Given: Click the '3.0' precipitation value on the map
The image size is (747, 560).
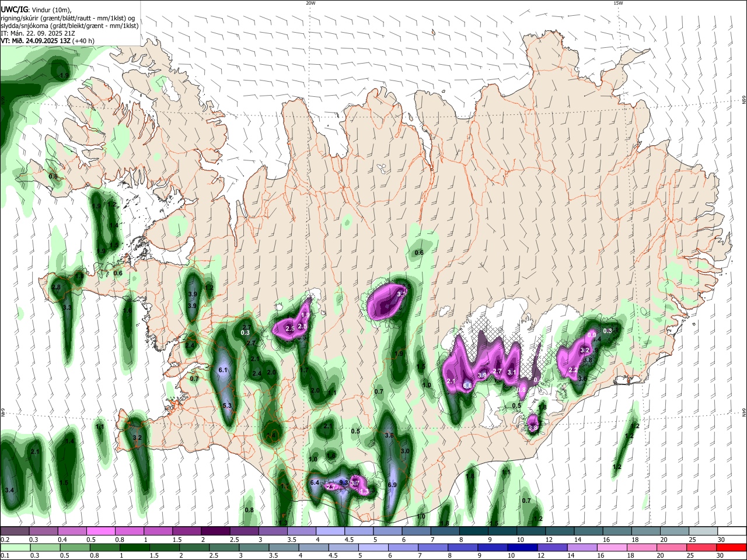Looking at the screenshot, I should coord(405,451).
